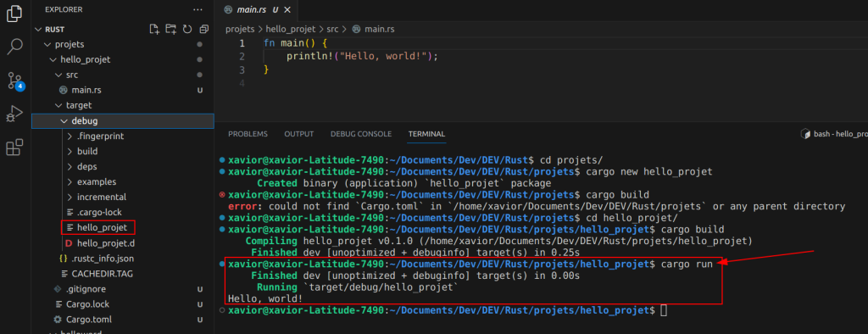Image resolution: width=868 pixels, height=334 pixels.
Task: Switch to the DEBUG CONSOLE tab
Action: (x=361, y=134)
